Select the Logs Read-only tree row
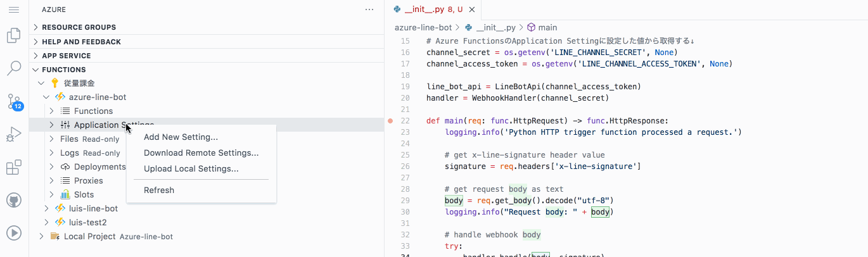Image resolution: width=868 pixels, height=257 pixels. (207, 153)
